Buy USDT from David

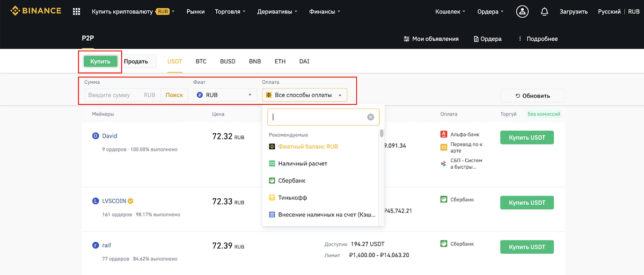(x=527, y=137)
